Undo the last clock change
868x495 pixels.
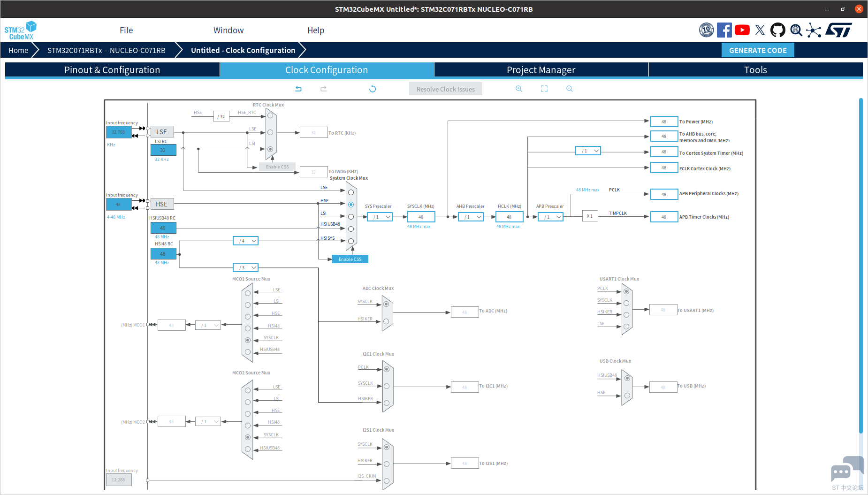298,89
